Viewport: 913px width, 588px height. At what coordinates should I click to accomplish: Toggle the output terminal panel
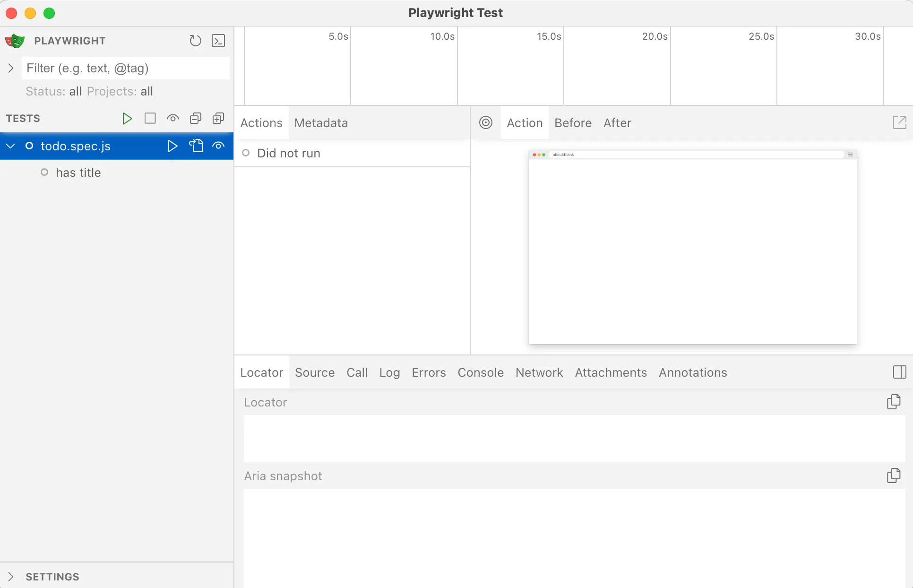coord(218,41)
